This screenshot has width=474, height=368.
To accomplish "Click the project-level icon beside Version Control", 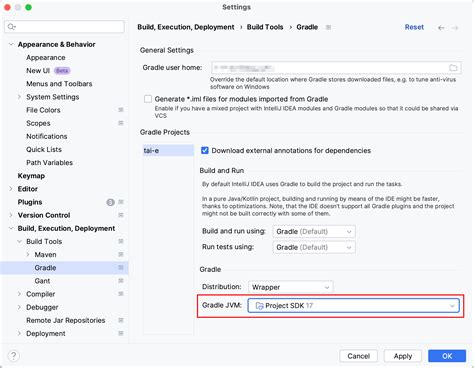I will pyautogui.click(x=121, y=215).
